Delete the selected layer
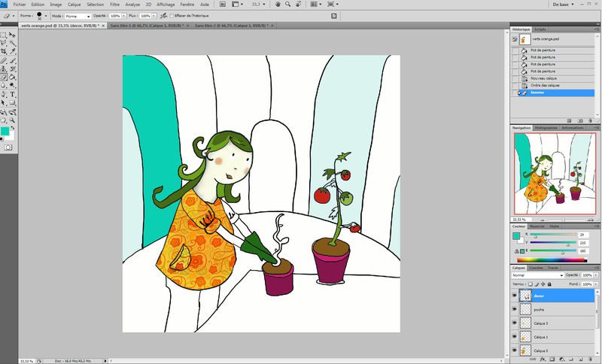The image size is (602, 364). coord(591,359)
